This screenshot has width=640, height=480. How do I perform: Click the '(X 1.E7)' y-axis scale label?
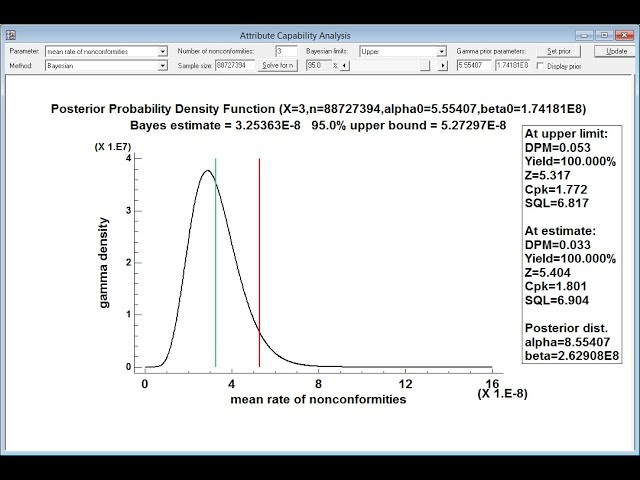(113, 147)
